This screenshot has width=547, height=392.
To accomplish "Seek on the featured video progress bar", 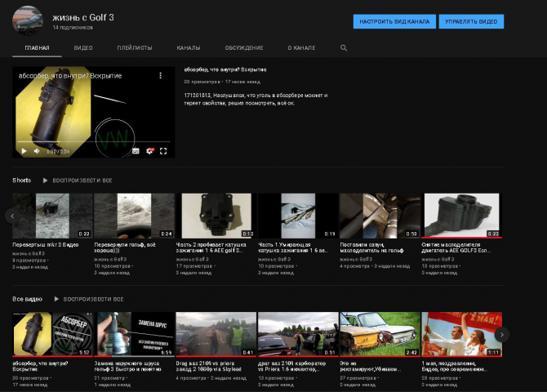I will coord(94,142).
